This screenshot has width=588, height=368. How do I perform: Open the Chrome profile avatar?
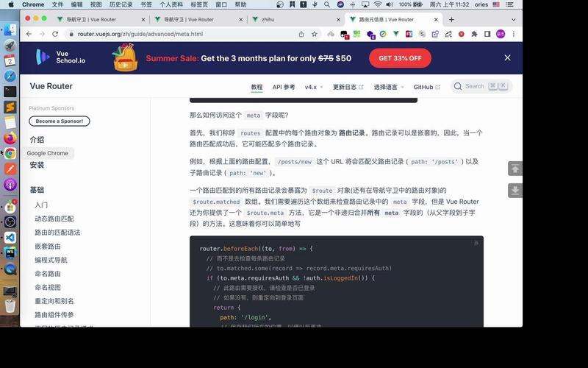pyautogui.click(x=501, y=34)
